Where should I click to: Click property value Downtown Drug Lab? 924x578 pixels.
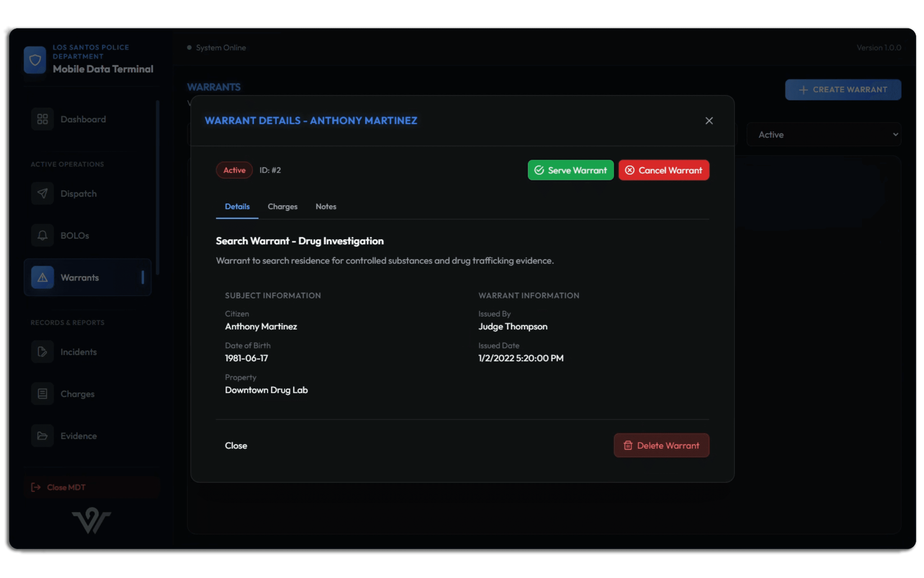[x=266, y=390]
